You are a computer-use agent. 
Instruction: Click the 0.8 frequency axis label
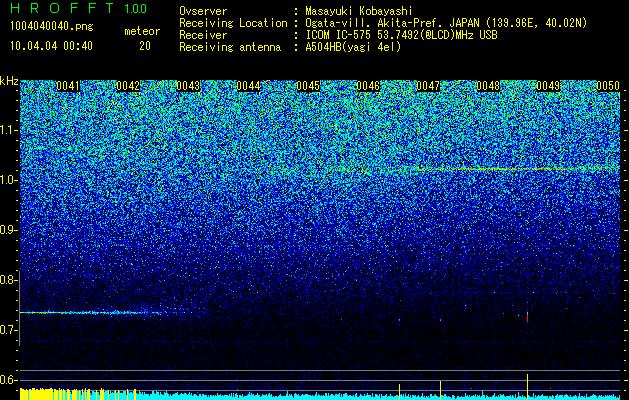point(8,280)
